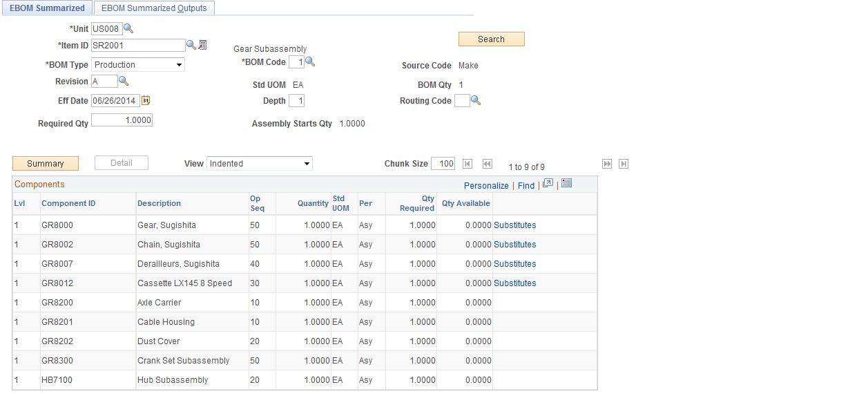Go to last chunk of rows

[x=624, y=164]
